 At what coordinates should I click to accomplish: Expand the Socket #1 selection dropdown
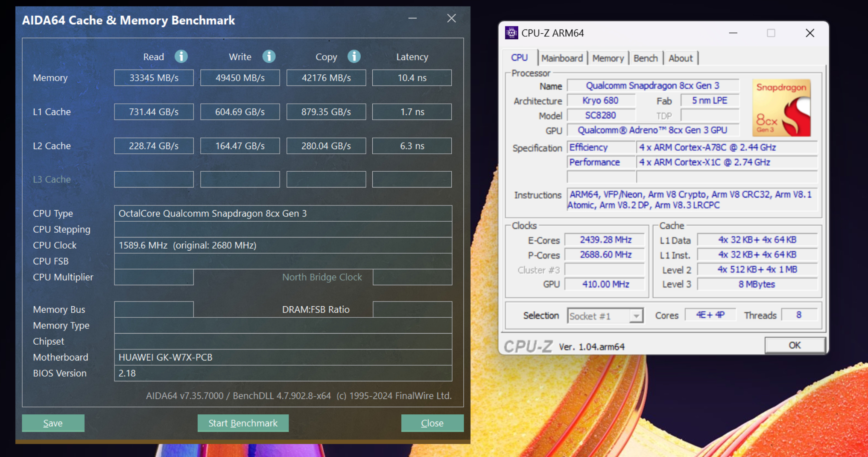[636, 316]
